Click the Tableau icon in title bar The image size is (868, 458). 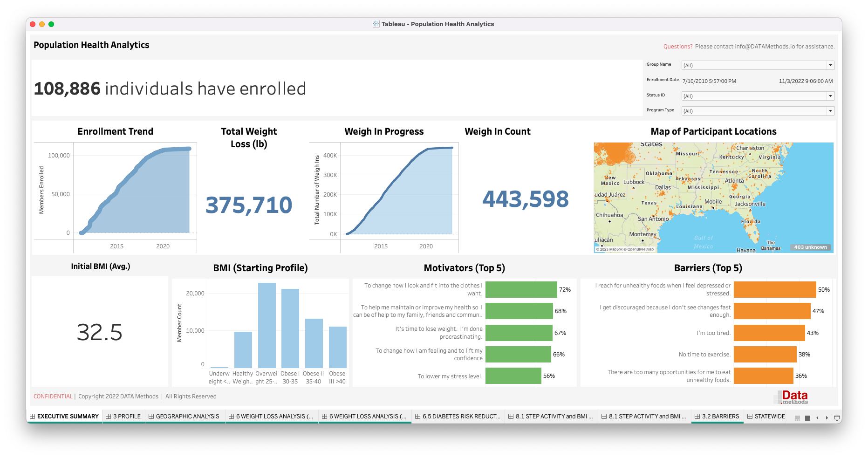pos(376,24)
